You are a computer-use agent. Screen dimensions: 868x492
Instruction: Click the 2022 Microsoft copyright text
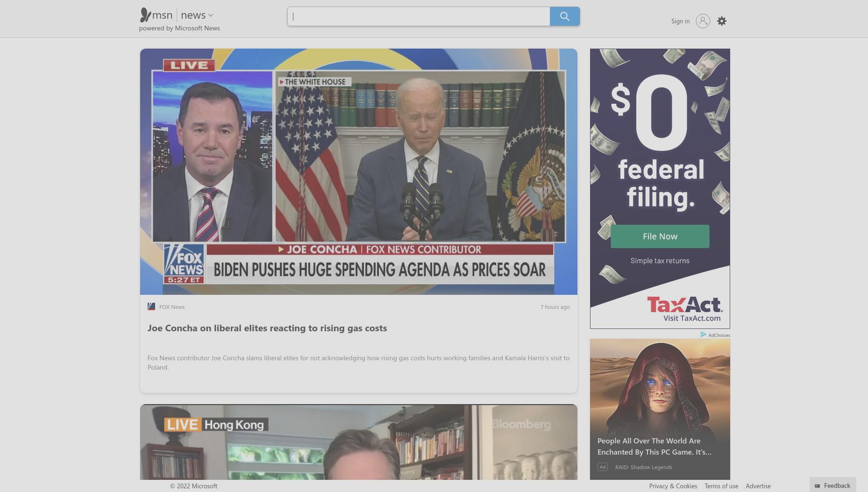(194, 486)
